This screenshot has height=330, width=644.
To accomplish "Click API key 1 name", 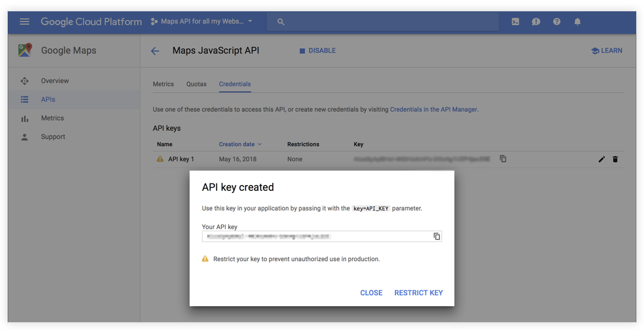I will click(x=181, y=159).
